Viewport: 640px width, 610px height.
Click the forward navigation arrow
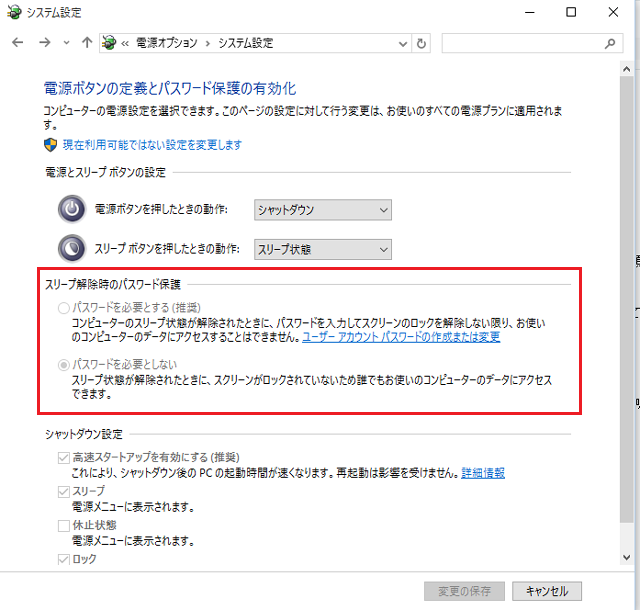click(44, 42)
